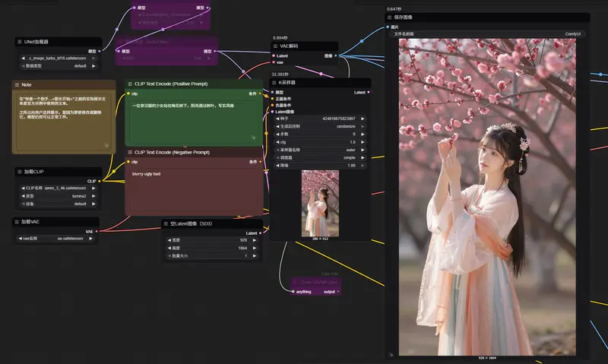Click the Latent input slot on VAE解码
This screenshot has width=608, height=364.
coord(274,55)
